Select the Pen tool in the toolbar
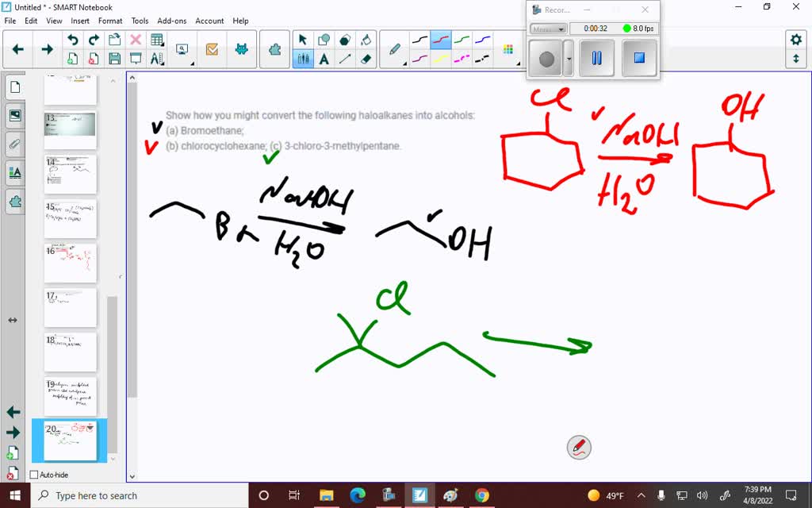This screenshot has width=812, height=508. 394,48
